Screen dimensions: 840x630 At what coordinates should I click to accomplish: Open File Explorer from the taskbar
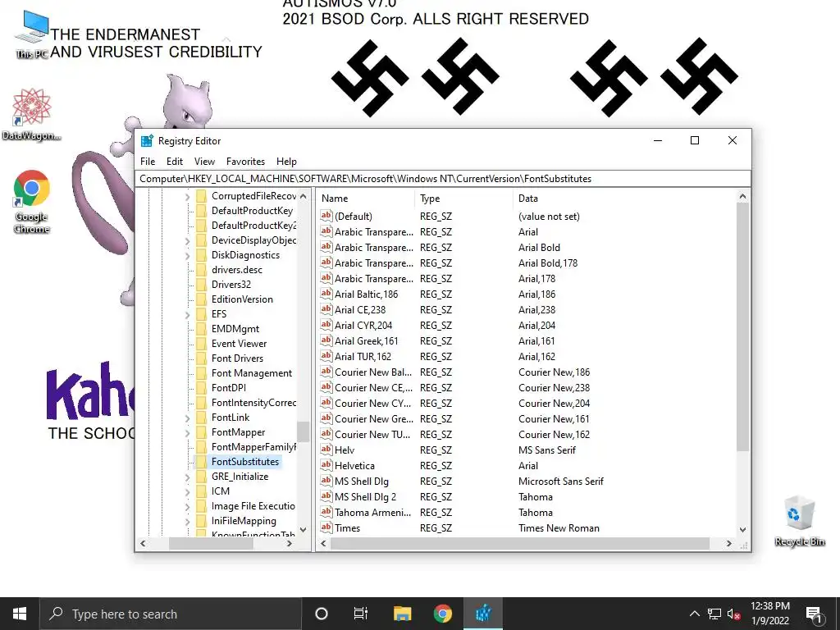[402, 614]
